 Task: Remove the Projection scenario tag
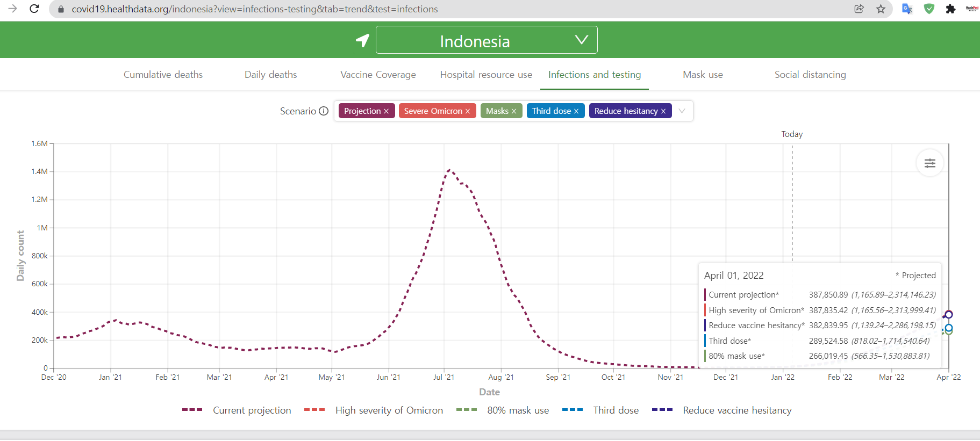pos(386,111)
